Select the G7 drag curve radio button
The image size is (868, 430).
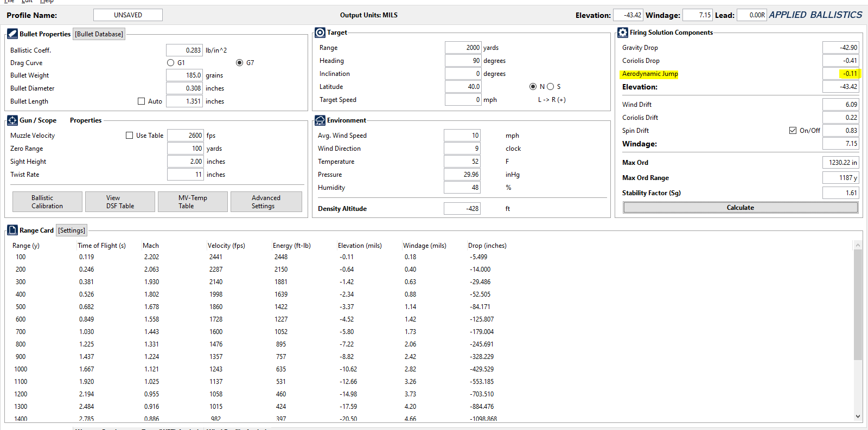[x=239, y=63]
